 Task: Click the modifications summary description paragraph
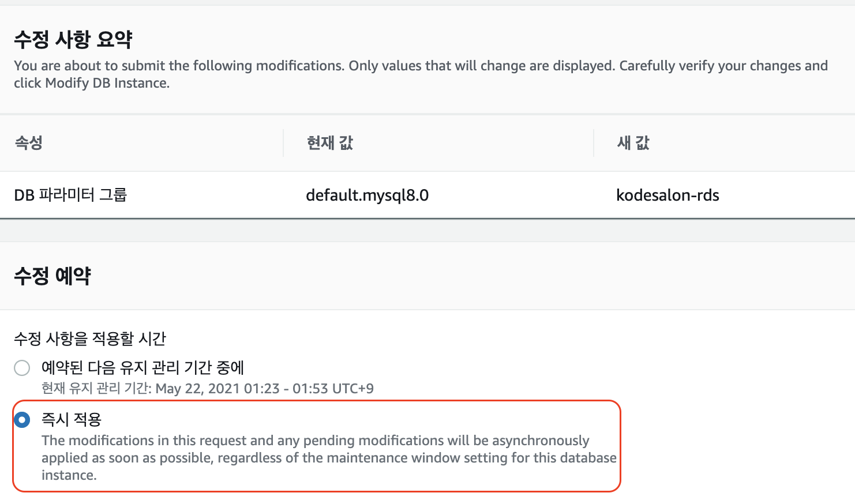click(x=420, y=74)
